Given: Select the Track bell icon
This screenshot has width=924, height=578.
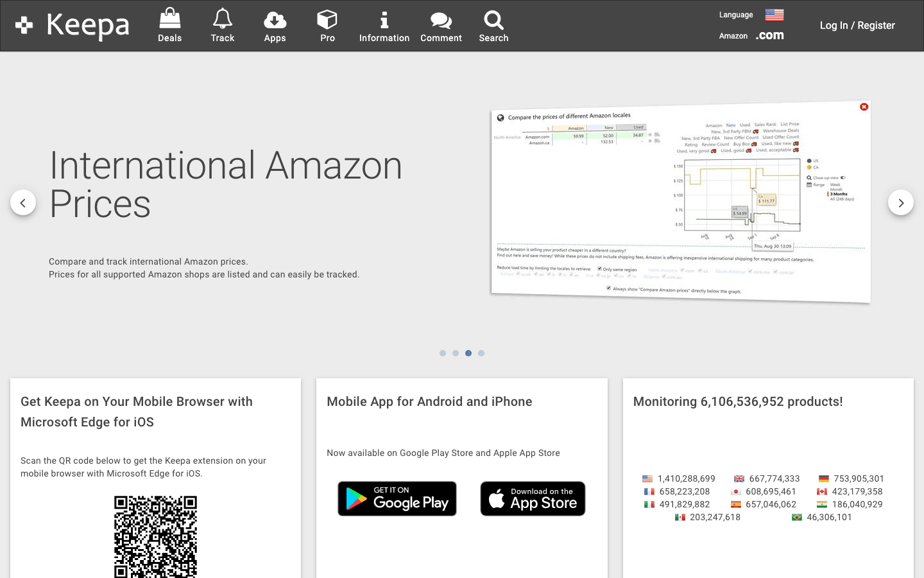Looking at the screenshot, I should tap(222, 19).
